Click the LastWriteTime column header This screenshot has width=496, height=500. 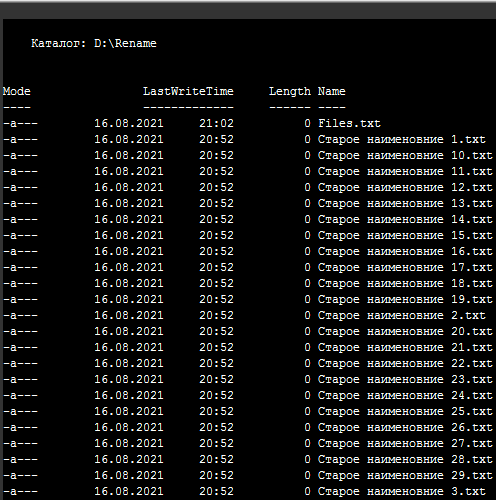tap(188, 91)
